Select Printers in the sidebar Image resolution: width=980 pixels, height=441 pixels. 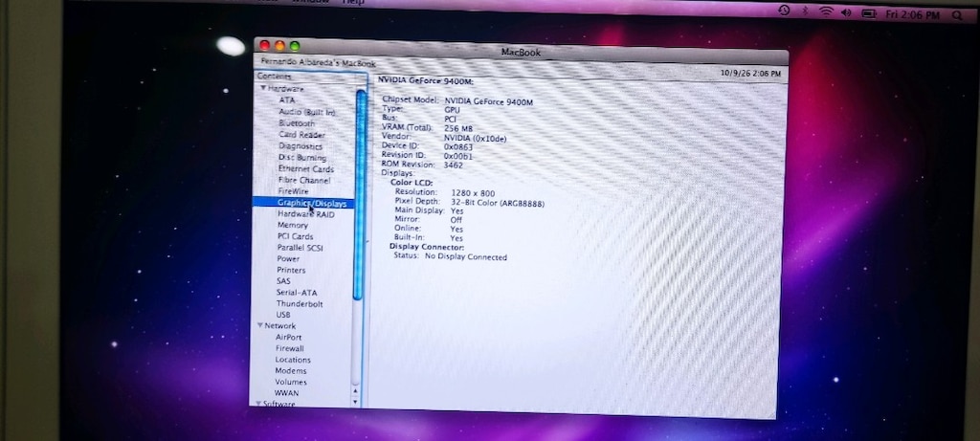point(291,270)
